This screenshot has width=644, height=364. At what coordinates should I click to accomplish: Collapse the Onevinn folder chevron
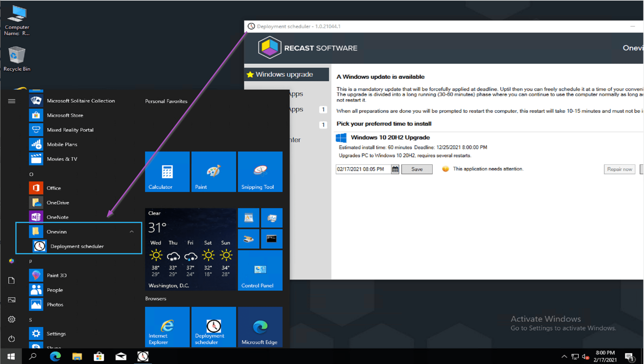(131, 232)
